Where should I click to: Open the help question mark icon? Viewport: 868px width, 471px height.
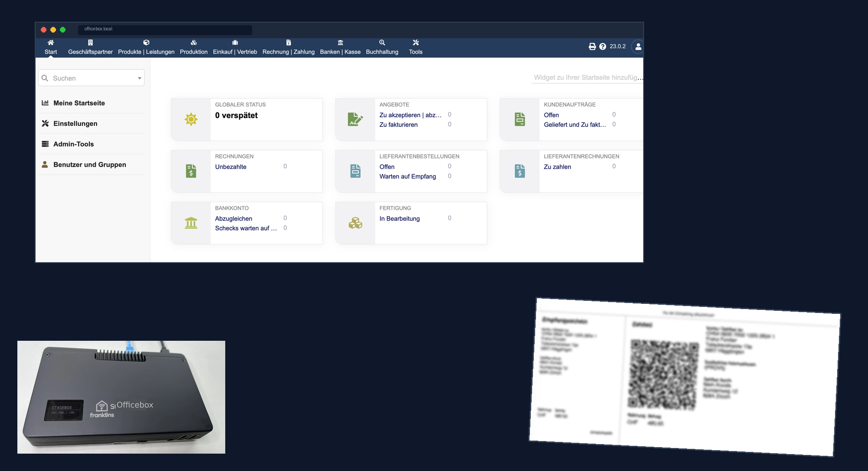[x=602, y=46]
